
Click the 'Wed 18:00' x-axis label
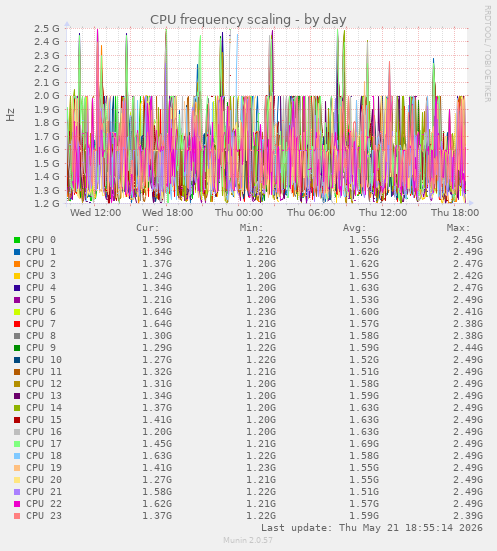(167, 213)
